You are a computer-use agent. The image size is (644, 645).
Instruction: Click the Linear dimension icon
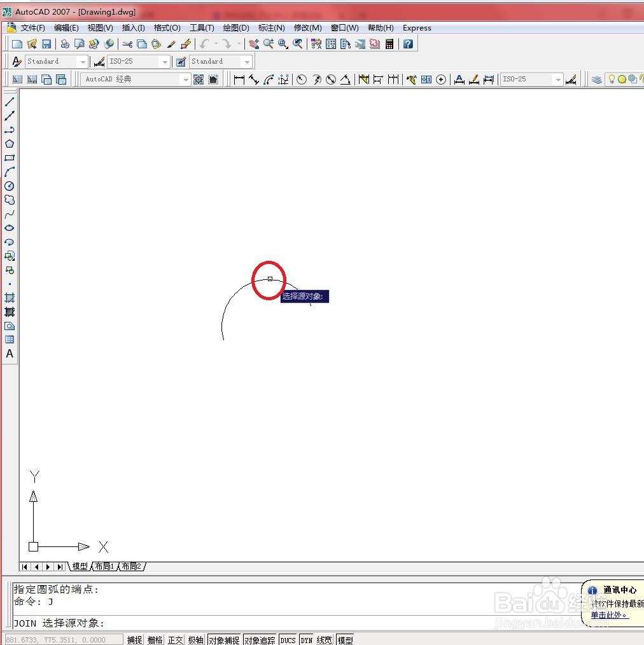(239, 80)
